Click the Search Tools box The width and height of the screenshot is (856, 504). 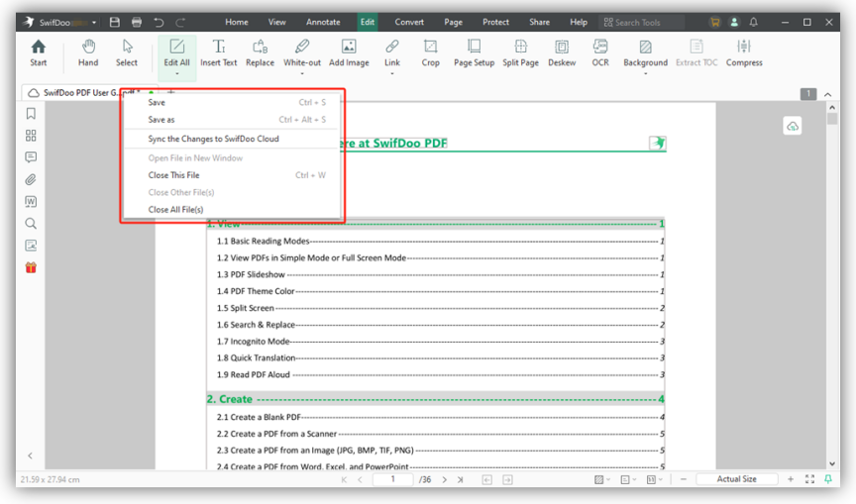tap(641, 23)
